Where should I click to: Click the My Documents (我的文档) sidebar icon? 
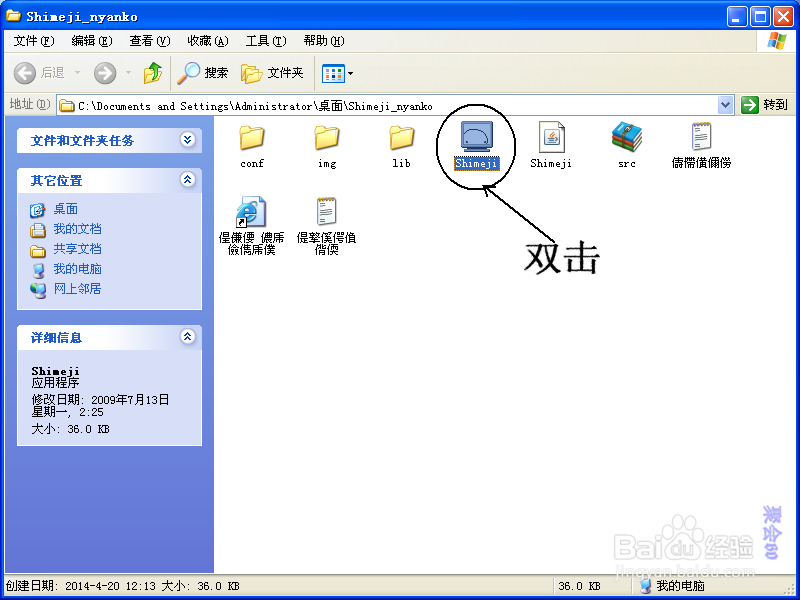tap(37, 230)
